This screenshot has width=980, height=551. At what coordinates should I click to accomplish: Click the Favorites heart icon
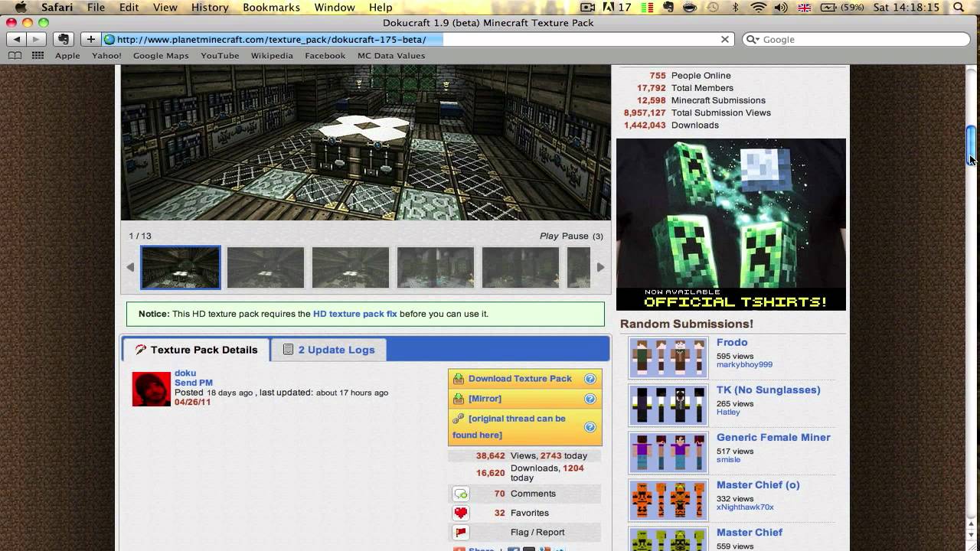[460, 513]
